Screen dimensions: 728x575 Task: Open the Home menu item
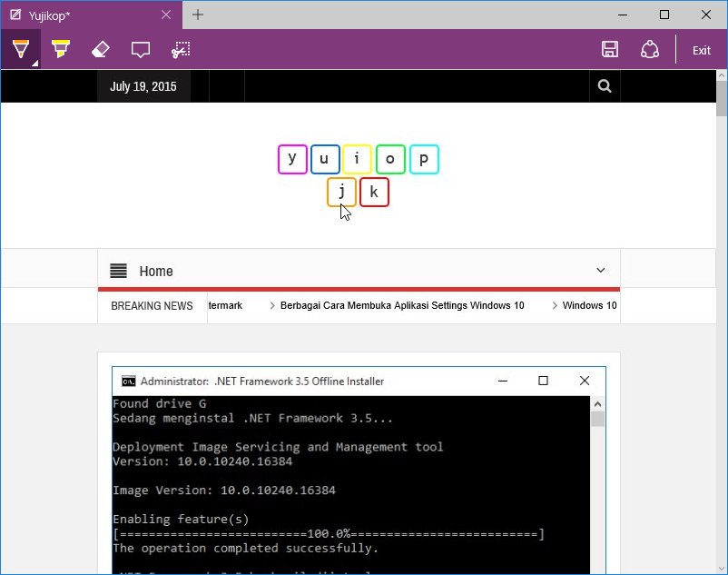pyautogui.click(x=156, y=272)
